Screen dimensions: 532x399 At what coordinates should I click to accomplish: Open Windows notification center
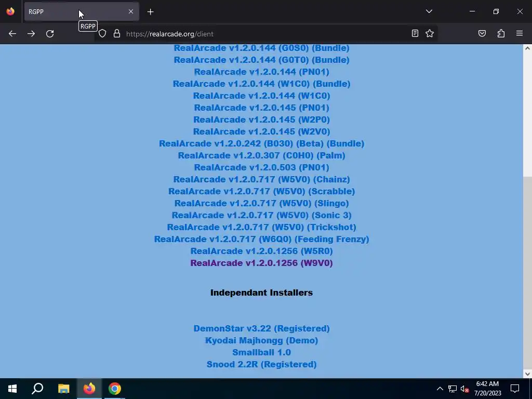coord(515,389)
